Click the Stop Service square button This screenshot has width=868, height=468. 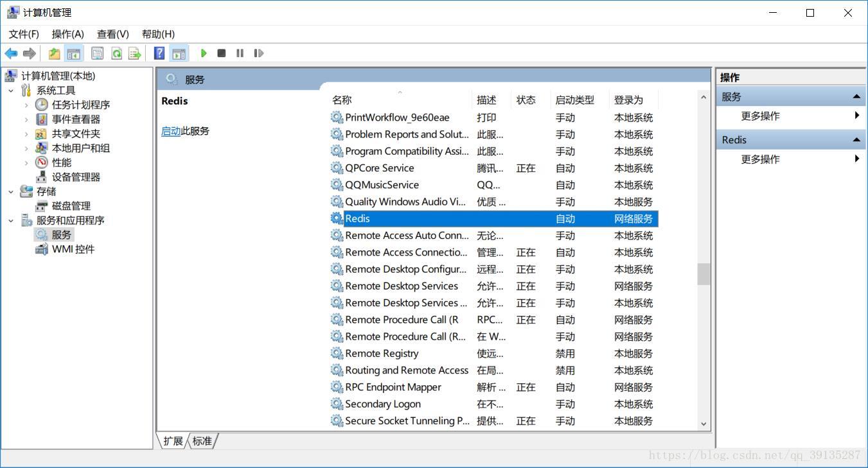pyautogui.click(x=222, y=53)
